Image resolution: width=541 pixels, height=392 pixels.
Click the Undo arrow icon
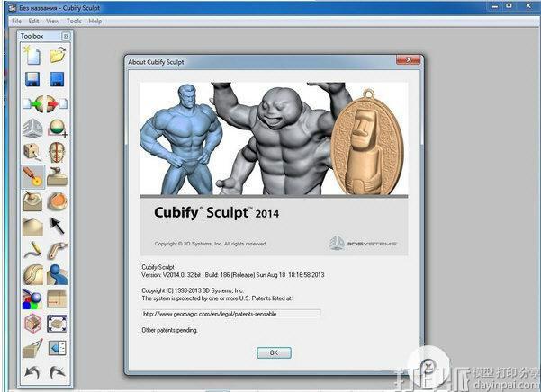coord(32,372)
